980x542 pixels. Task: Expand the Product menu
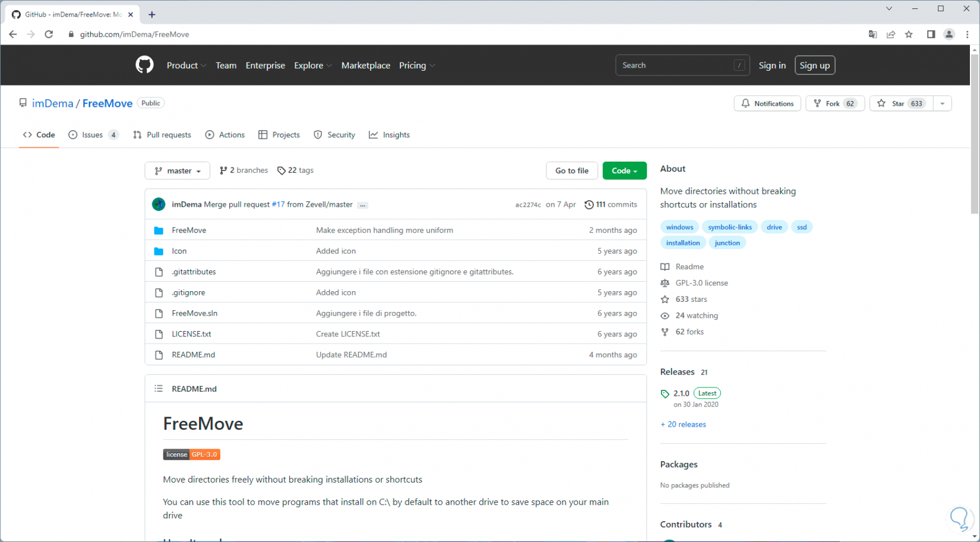[x=186, y=65]
